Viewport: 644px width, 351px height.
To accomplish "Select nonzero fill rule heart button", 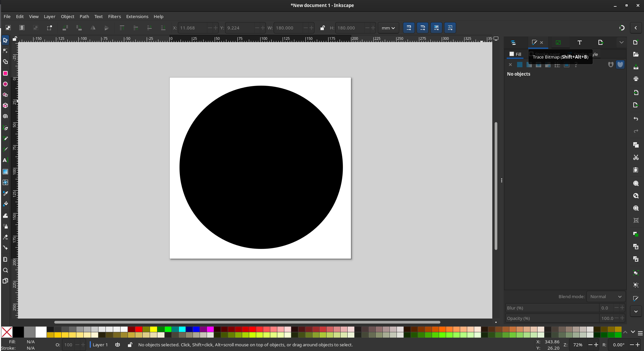I will (x=620, y=65).
